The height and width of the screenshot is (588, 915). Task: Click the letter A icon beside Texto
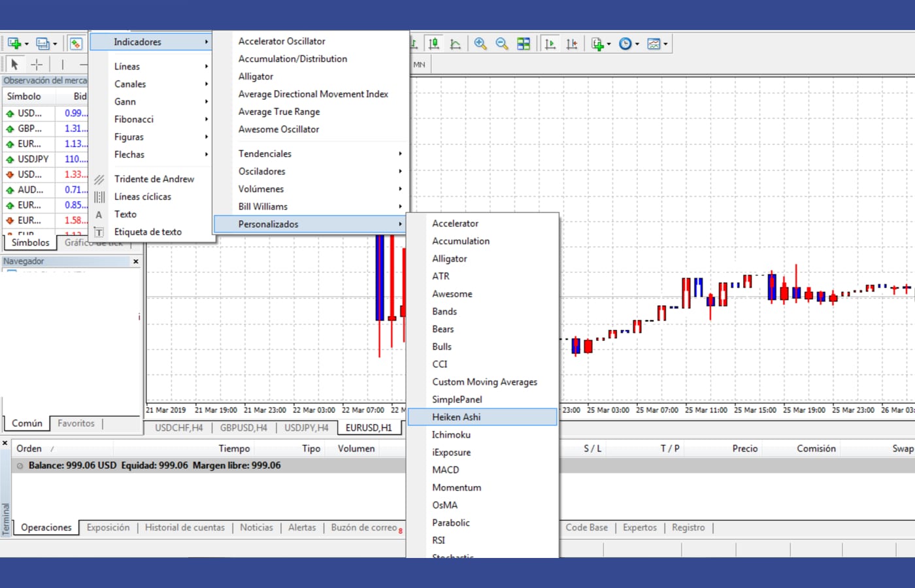coord(99,214)
